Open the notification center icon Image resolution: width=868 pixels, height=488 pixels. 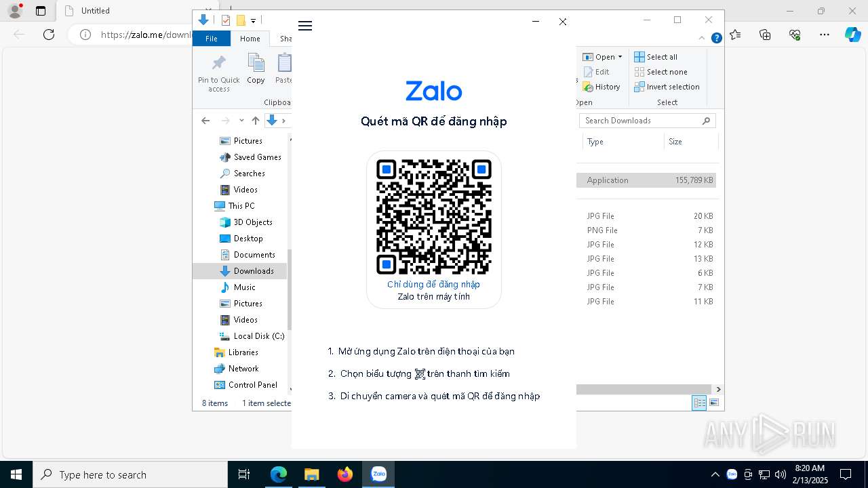[846, 474]
